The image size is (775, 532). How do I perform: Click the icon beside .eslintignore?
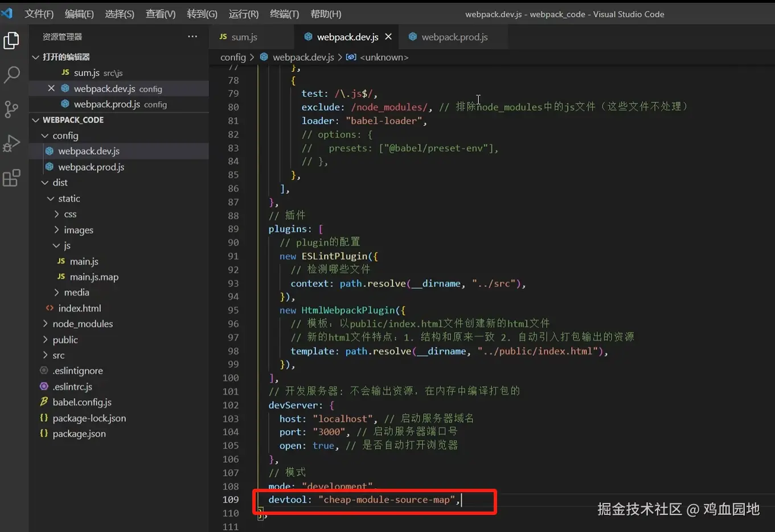[x=44, y=370]
